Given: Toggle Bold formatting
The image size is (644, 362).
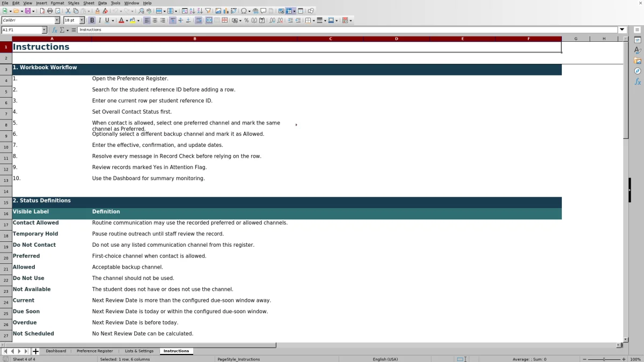Looking at the screenshot, I should (x=92, y=20).
